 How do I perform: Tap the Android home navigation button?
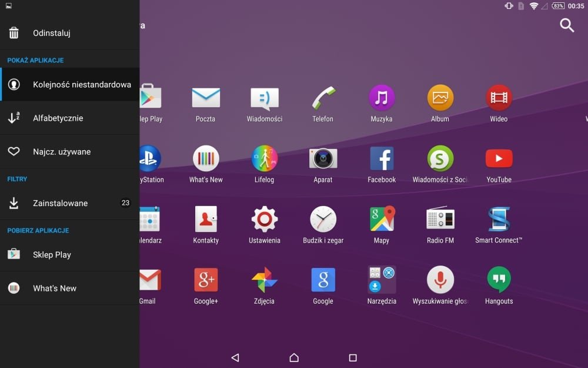pyautogui.click(x=294, y=357)
